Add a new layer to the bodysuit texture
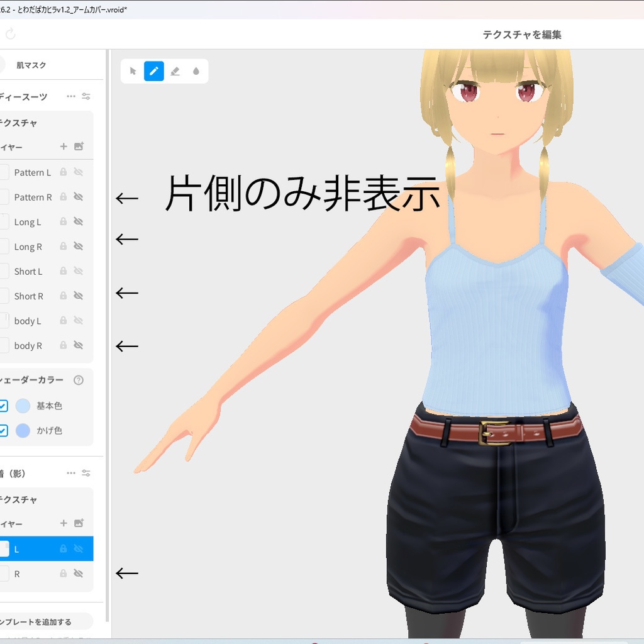644x644 pixels. click(63, 147)
